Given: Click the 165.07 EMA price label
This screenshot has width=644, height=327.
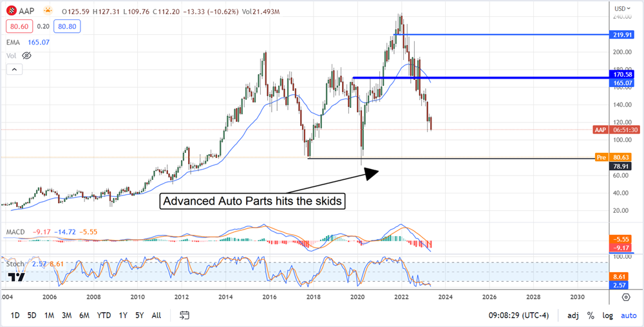Looking at the screenshot, I should pos(623,83).
